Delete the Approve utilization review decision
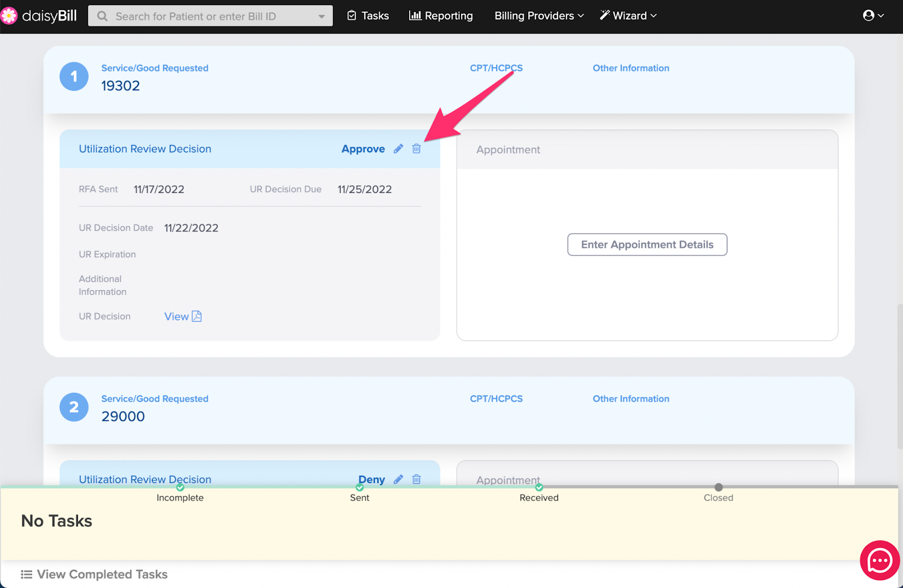The image size is (903, 588). point(417,148)
